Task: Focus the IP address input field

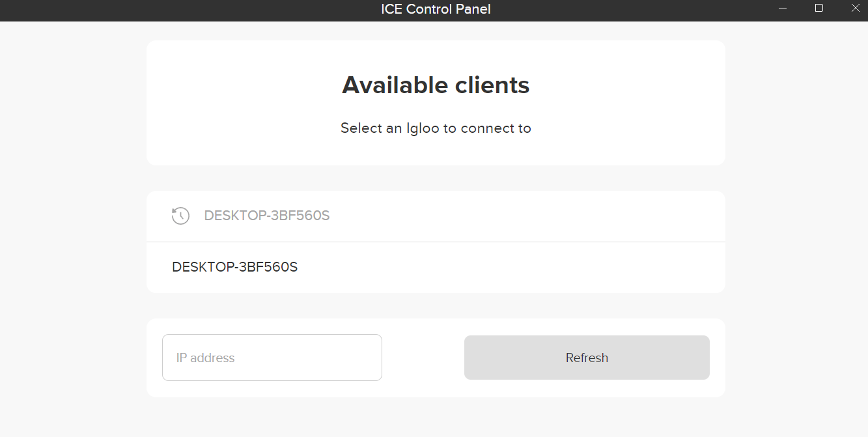Action: (272, 357)
